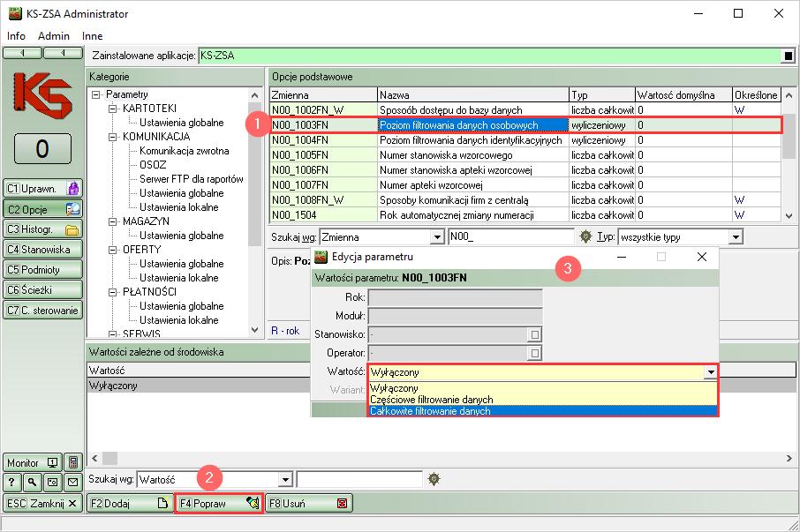Open C1 Uprawn. permissions padlock button
800x532 pixels.
point(42,189)
